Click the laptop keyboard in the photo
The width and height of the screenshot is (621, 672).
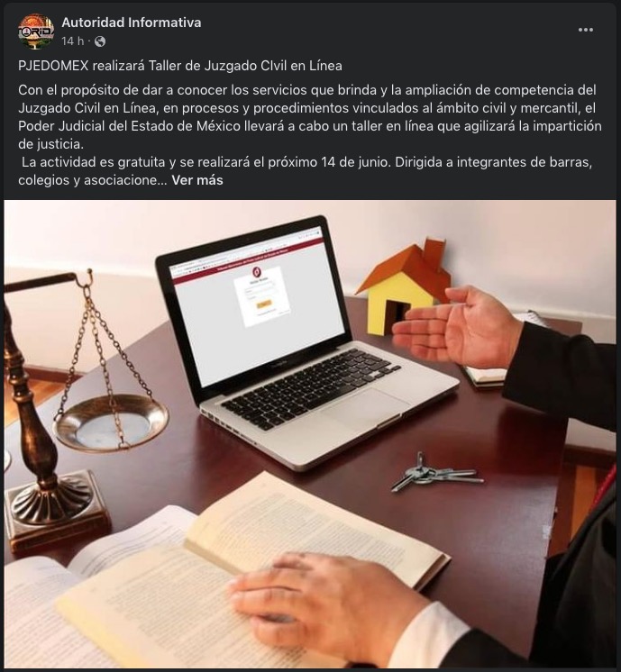pyautogui.click(x=310, y=388)
